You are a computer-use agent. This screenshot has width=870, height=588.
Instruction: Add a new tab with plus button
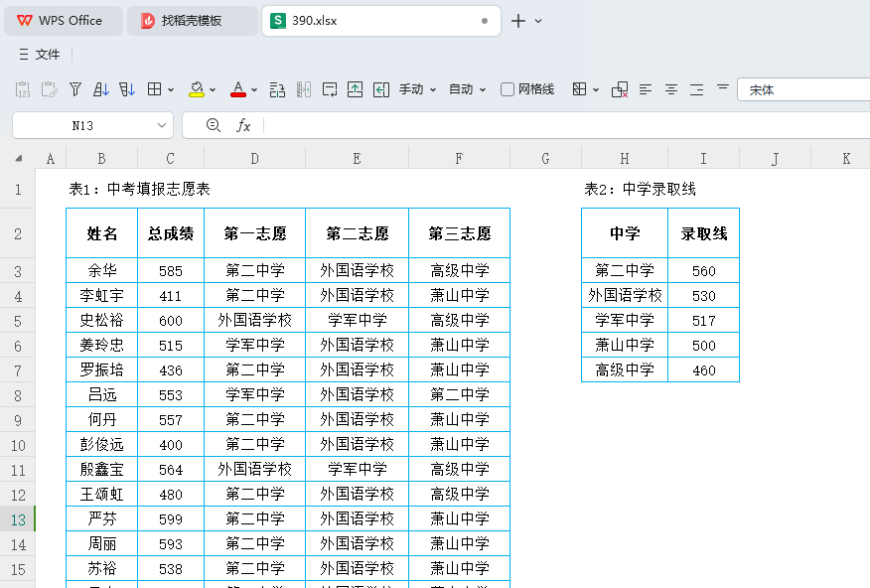tap(518, 21)
